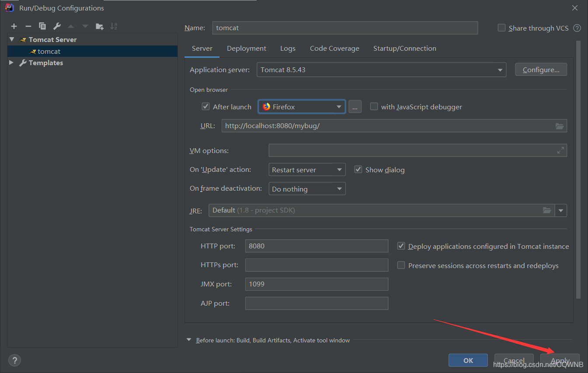Expand VM options field icon

pyautogui.click(x=560, y=150)
